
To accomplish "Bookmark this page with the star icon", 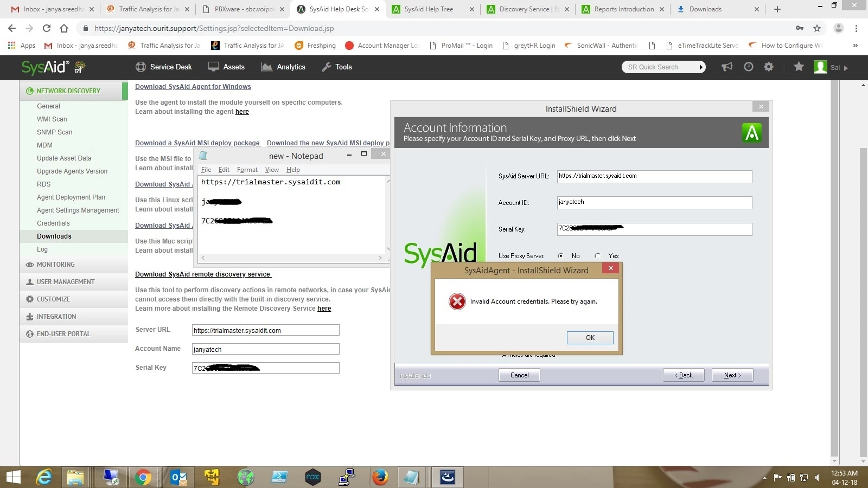I will pyautogui.click(x=817, y=28).
